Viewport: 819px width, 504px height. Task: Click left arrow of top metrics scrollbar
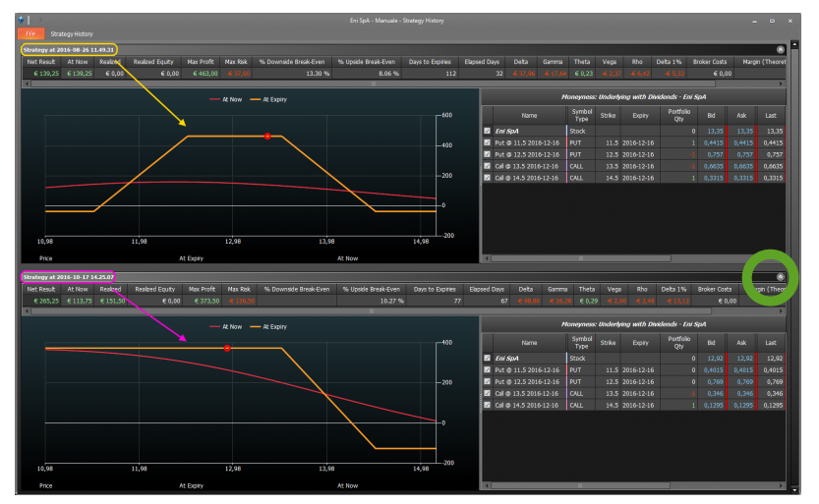27,84
